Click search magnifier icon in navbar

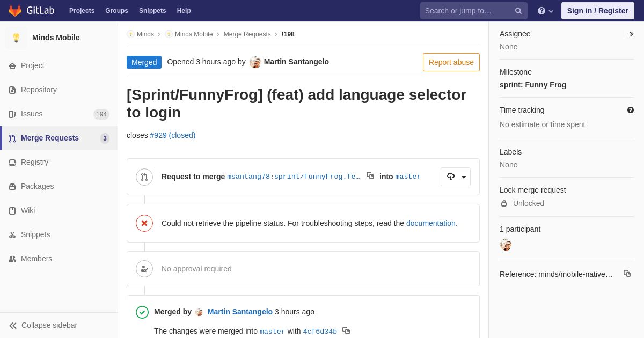[x=518, y=11]
